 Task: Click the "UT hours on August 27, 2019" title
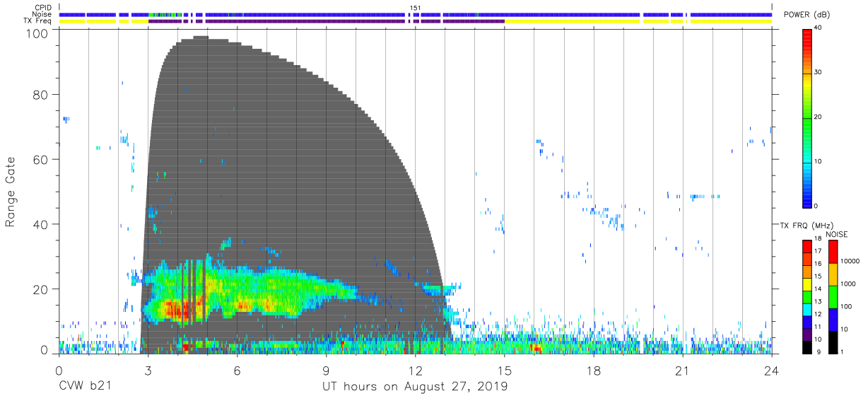point(415,387)
